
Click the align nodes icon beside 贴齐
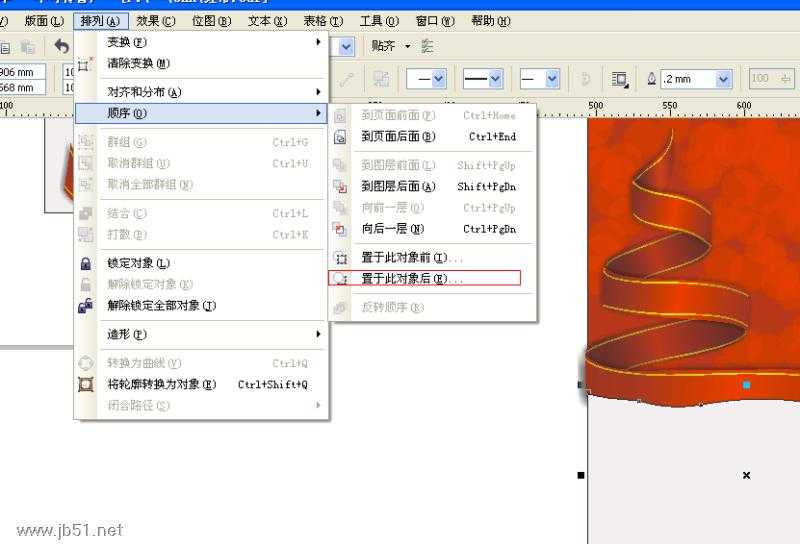pyautogui.click(x=428, y=46)
